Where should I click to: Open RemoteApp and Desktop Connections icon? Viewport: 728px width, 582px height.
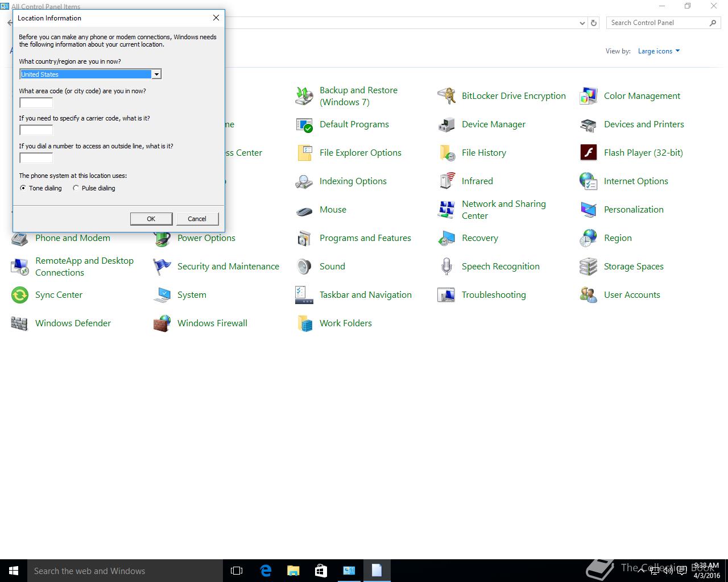click(20, 267)
